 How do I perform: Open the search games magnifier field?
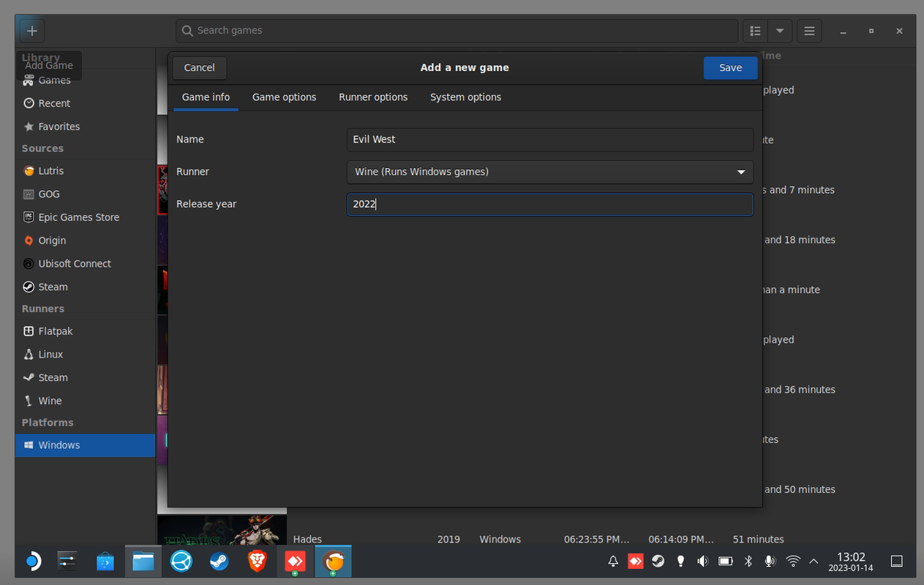(x=457, y=31)
